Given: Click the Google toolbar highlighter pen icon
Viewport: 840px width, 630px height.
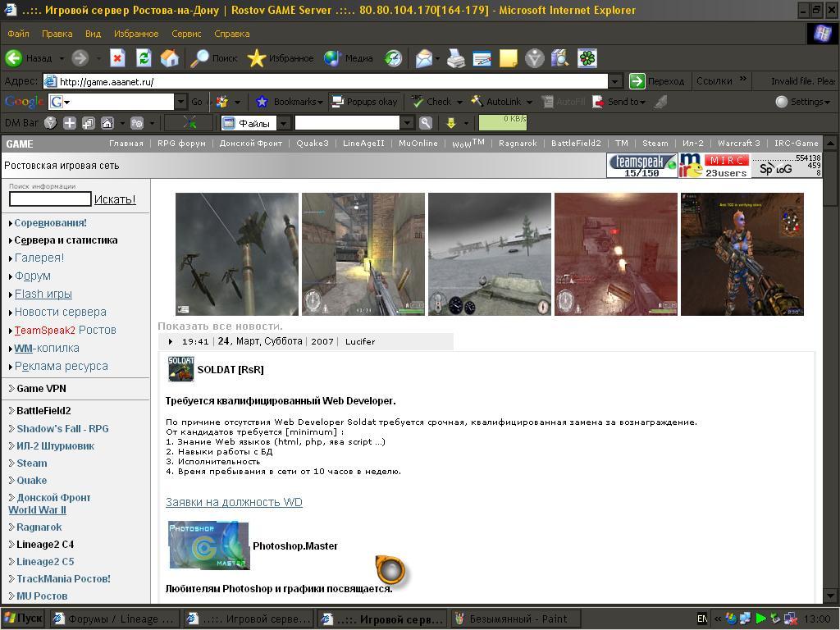Looking at the screenshot, I should click(x=661, y=102).
